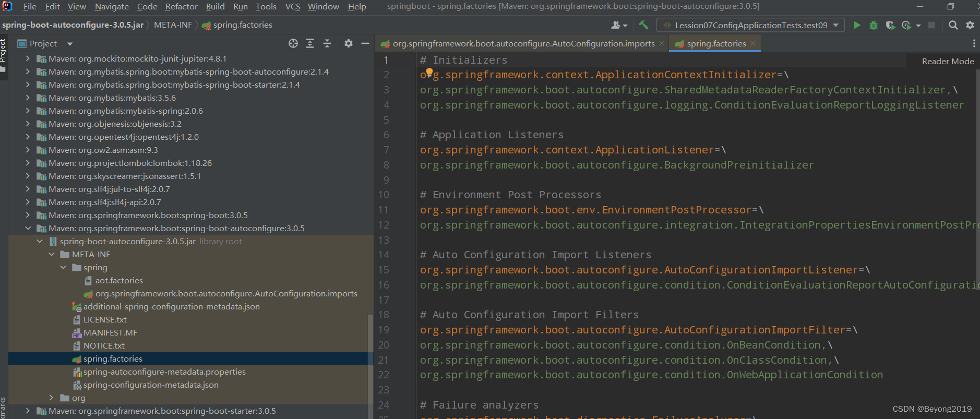Expand all in Project panel
The height and width of the screenshot is (419, 980).
coord(310,43)
